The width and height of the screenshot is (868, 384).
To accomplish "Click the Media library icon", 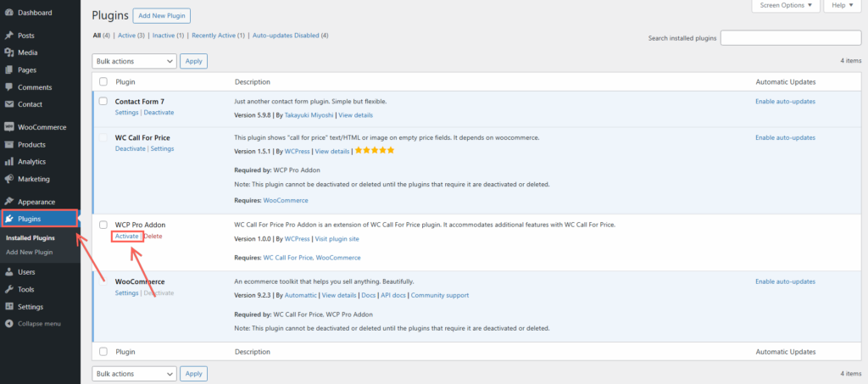I will [8, 53].
